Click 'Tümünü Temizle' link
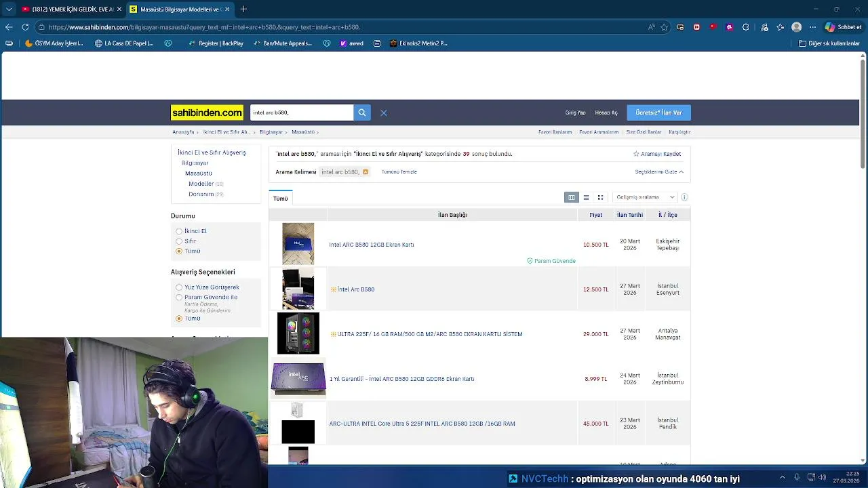Viewport: 868px width, 488px height. tap(399, 172)
